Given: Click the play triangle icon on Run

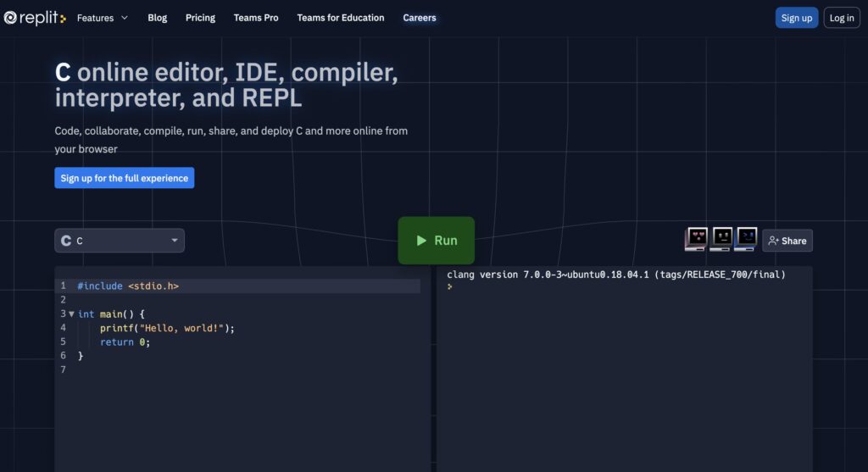Looking at the screenshot, I should (421, 240).
